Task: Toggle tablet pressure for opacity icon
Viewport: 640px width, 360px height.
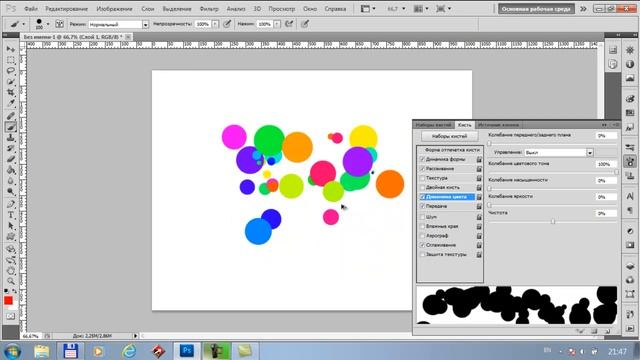Action: click(x=227, y=24)
